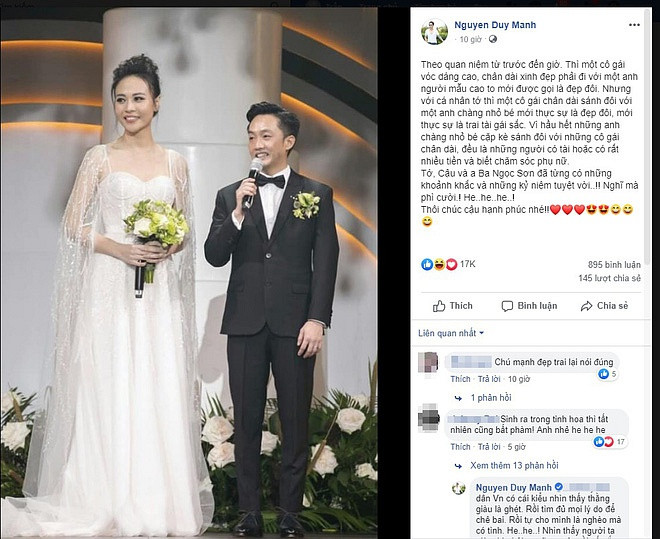Click Thích under the second comment
The image size is (660, 539).
[x=460, y=447]
